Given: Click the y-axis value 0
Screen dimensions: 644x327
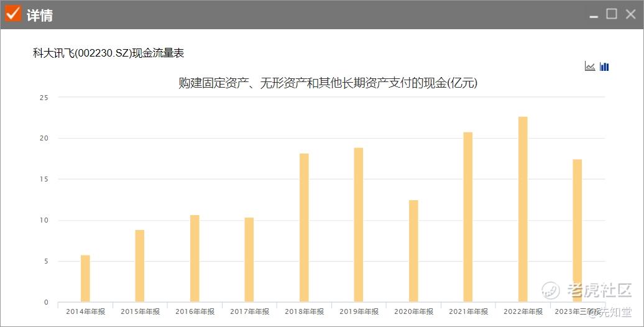Looking at the screenshot, I should 46,302.
